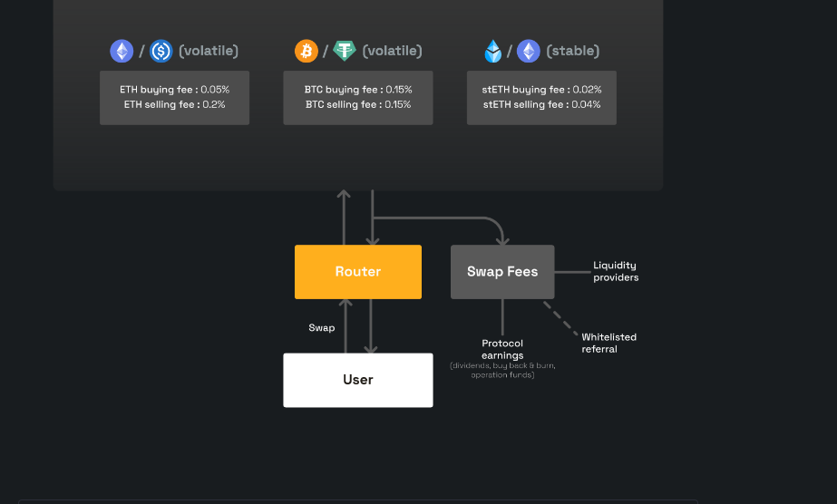The image size is (837, 504).
Task: Click the stETH water droplet icon
Action: (x=492, y=51)
